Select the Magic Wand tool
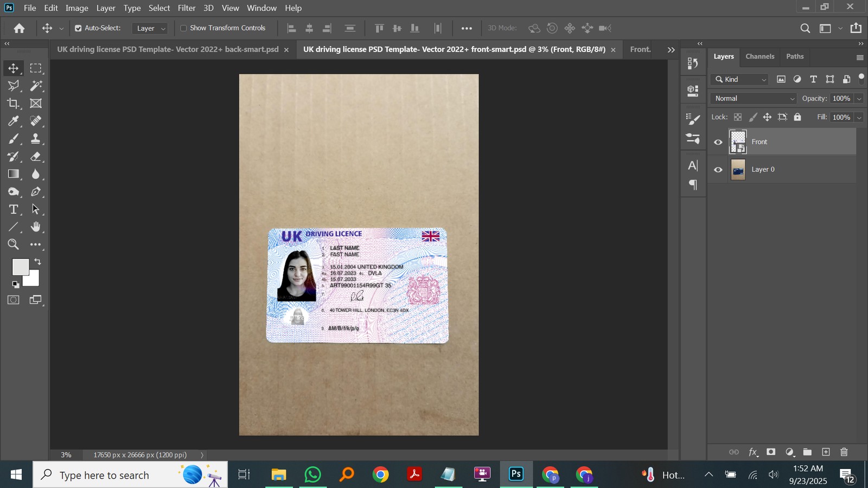Screen dimensions: 868x488 pyautogui.click(x=36, y=86)
